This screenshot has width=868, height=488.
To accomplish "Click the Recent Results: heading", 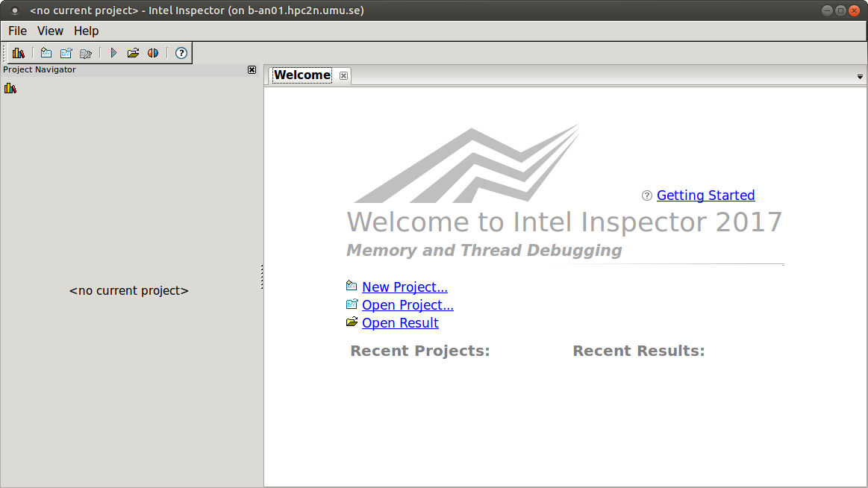I will pos(639,351).
